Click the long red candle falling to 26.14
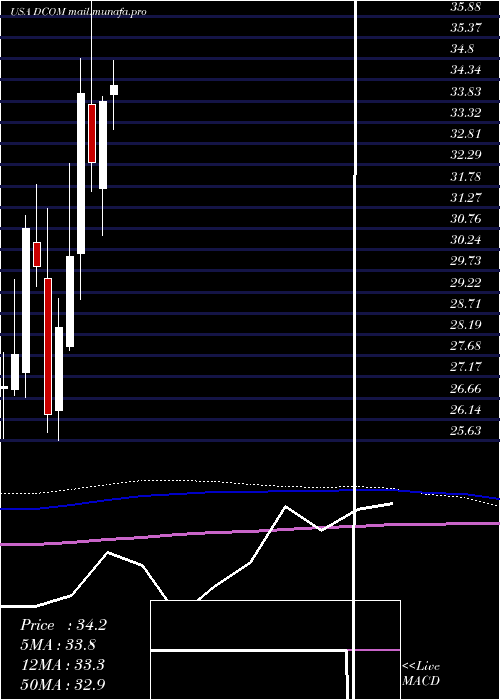 coord(48,346)
